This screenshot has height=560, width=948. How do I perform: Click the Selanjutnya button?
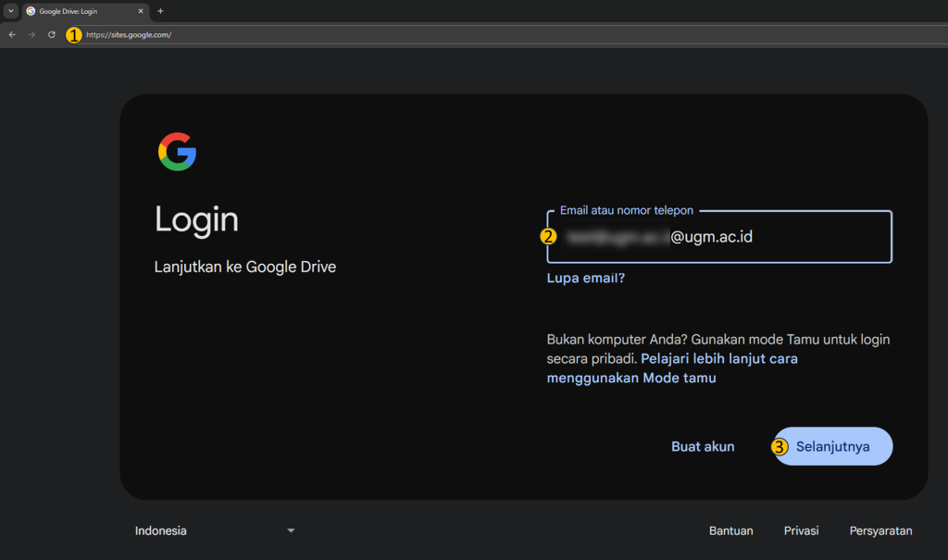pos(832,446)
